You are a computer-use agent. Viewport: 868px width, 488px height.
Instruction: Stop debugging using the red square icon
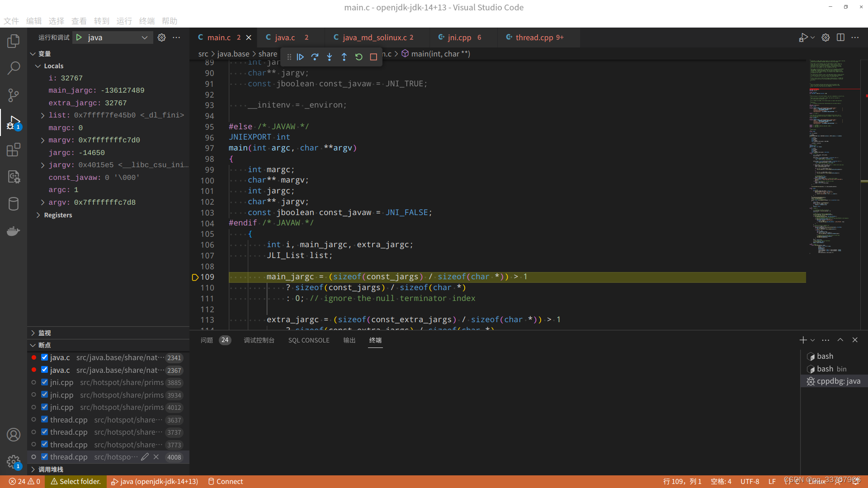(x=373, y=56)
